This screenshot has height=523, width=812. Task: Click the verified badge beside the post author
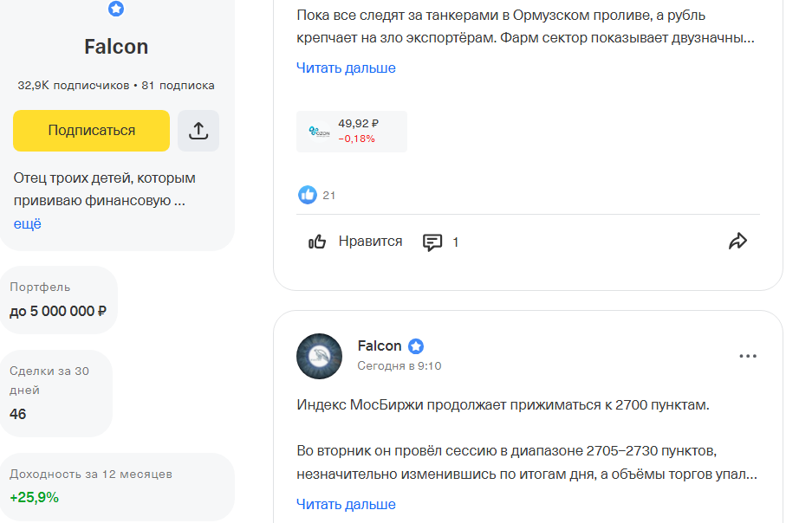416,346
